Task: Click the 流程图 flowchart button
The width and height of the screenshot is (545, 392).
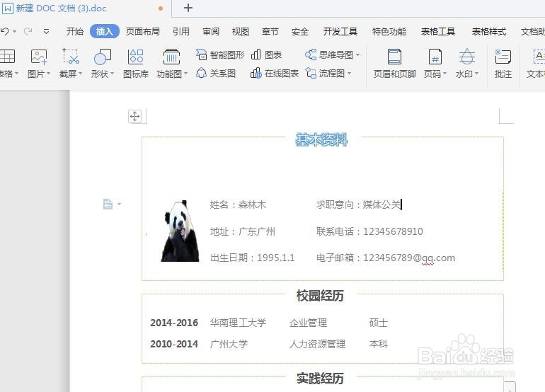Action: pos(328,74)
